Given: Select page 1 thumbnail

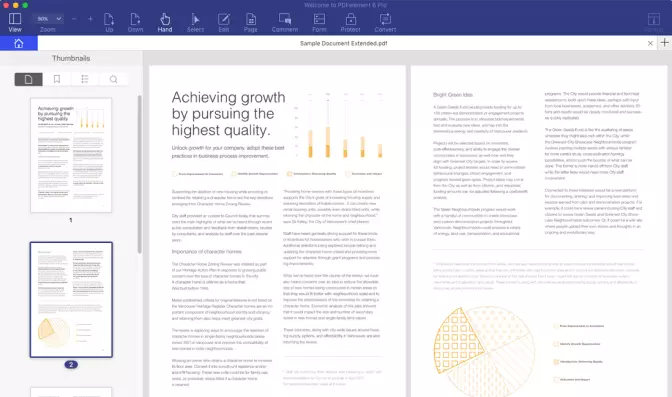Looking at the screenshot, I should [71, 155].
